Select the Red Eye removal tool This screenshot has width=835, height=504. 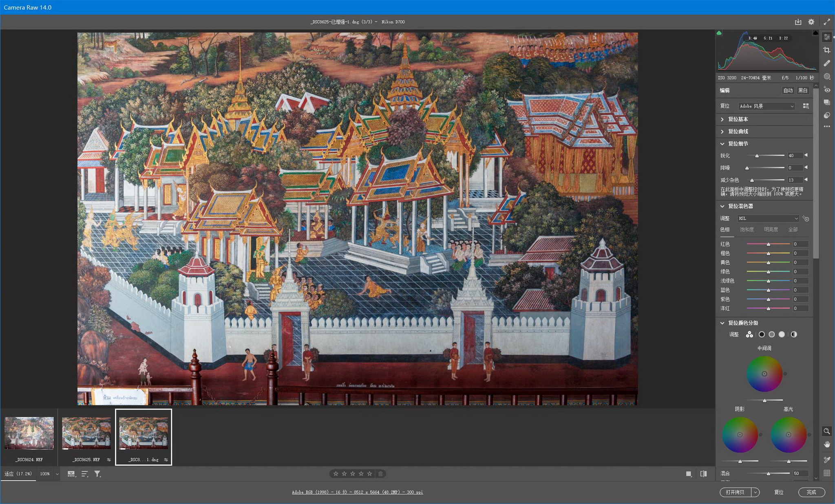tap(826, 90)
